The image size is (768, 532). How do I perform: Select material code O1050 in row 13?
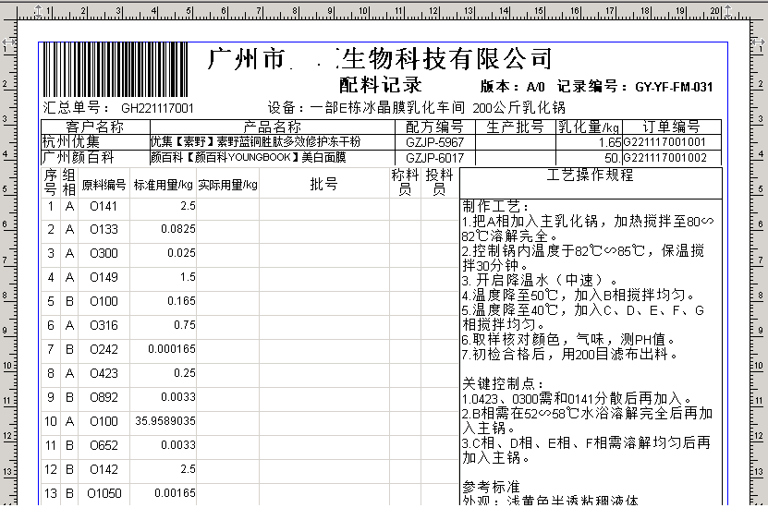(x=104, y=493)
